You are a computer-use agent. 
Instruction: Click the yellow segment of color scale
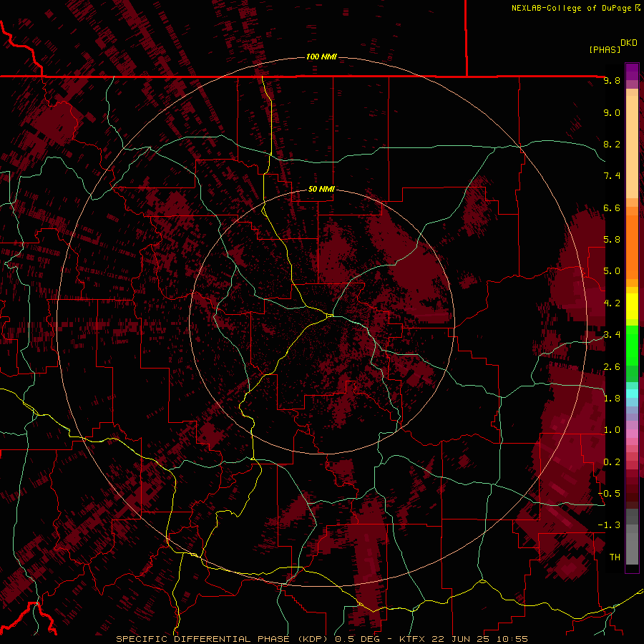point(632,306)
